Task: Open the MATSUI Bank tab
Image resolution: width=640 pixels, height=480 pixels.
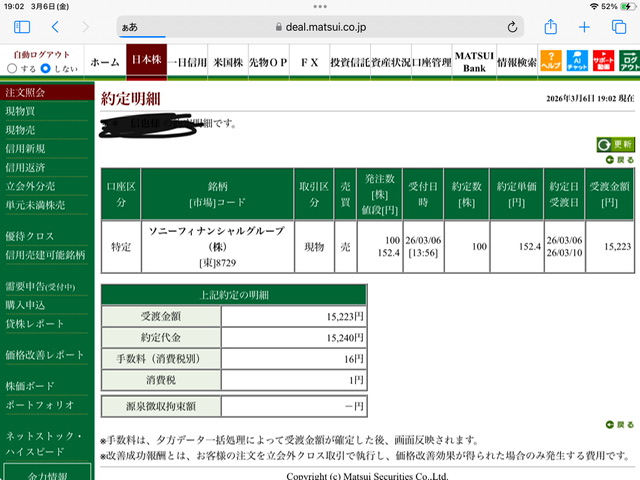Action: (x=474, y=62)
